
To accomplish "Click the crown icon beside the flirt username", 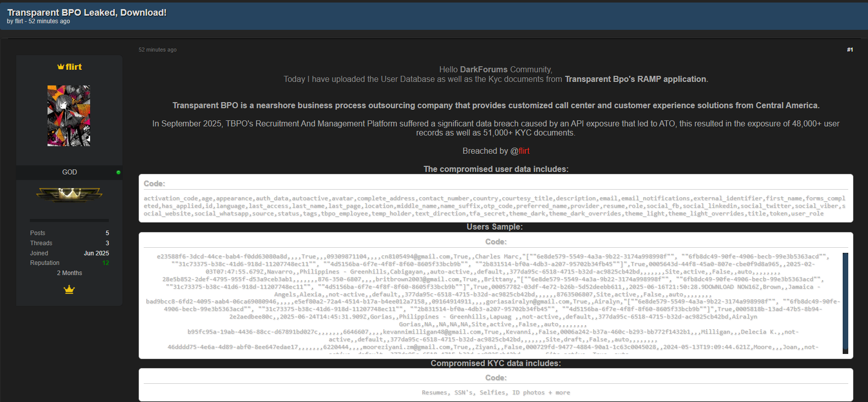I will pyautogui.click(x=61, y=67).
